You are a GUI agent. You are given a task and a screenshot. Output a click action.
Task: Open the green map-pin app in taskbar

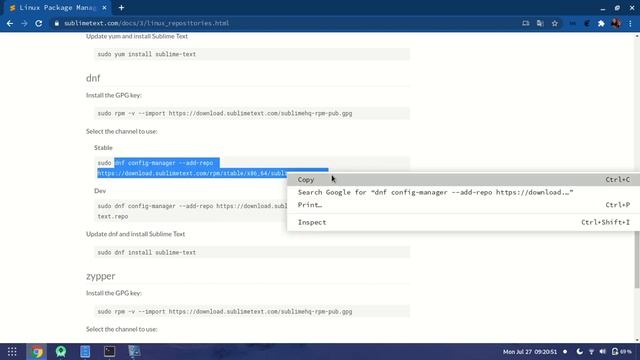[x=61, y=351]
